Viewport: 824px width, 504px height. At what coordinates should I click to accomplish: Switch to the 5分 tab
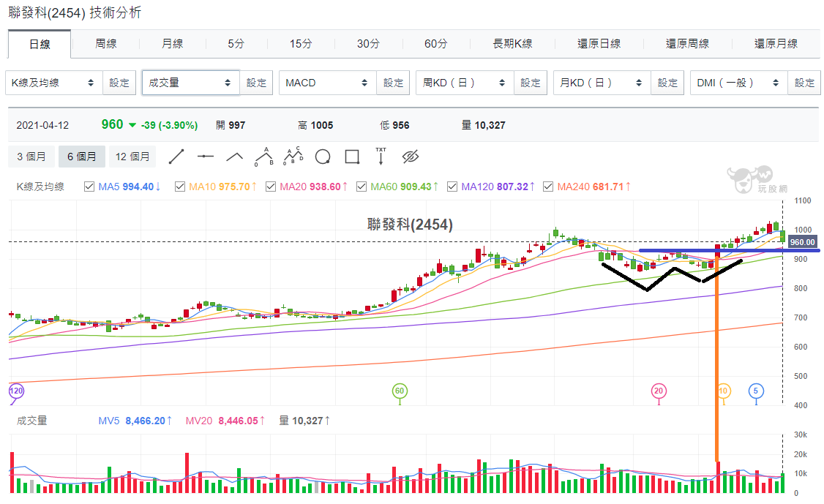pyautogui.click(x=236, y=44)
